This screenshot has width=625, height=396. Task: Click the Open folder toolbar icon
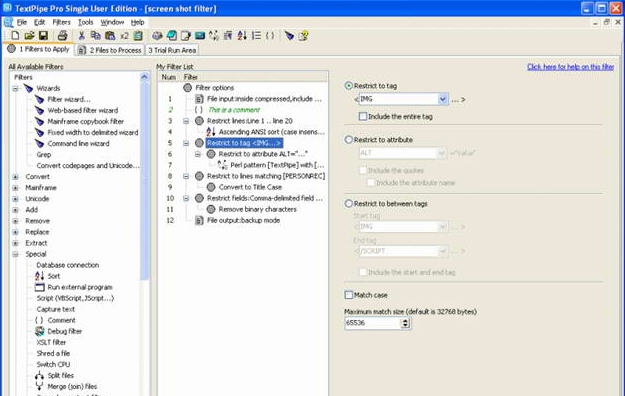click(29, 35)
